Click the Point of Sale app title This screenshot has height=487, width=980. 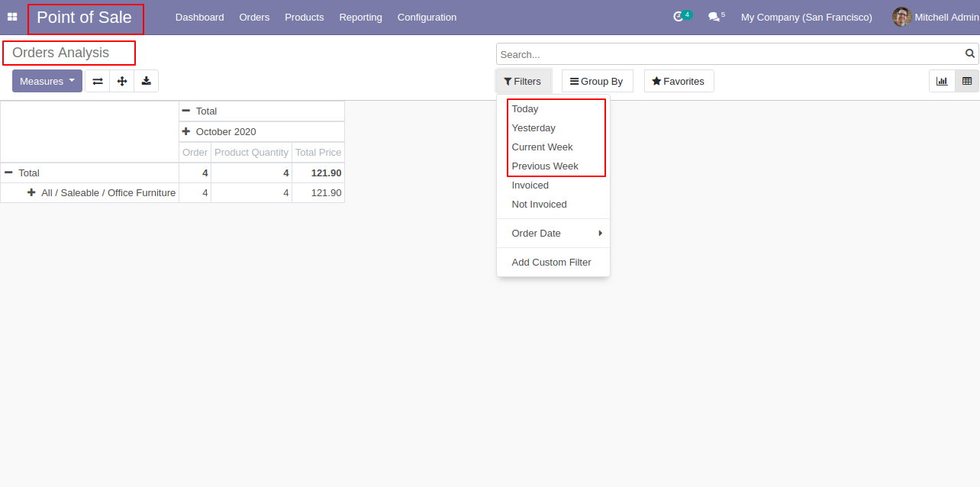85,18
